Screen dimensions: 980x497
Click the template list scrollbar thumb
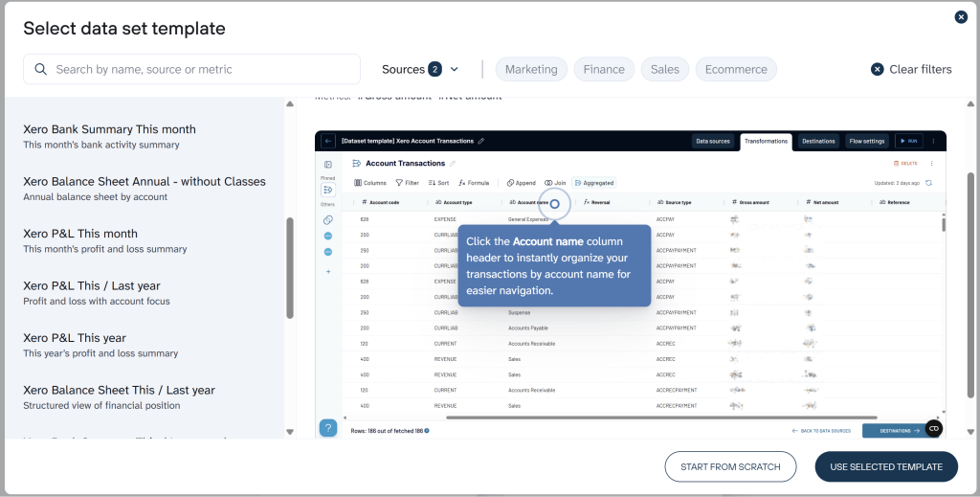tap(290, 268)
